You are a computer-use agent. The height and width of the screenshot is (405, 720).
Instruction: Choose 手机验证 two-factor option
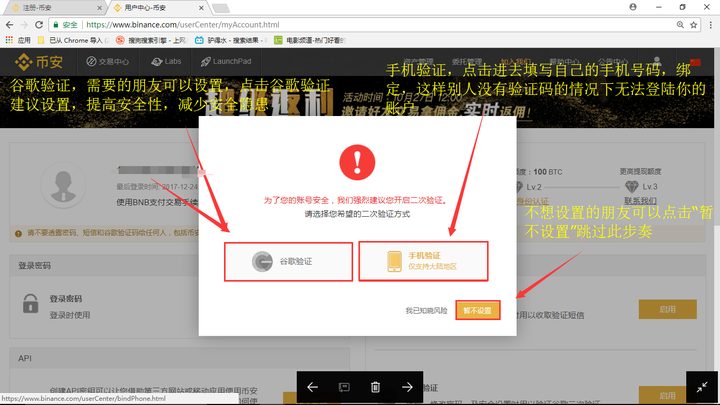(423, 261)
